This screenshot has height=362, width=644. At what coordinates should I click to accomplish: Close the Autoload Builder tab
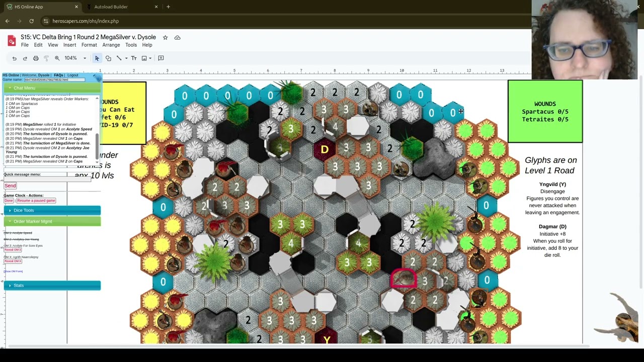click(156, 7)
